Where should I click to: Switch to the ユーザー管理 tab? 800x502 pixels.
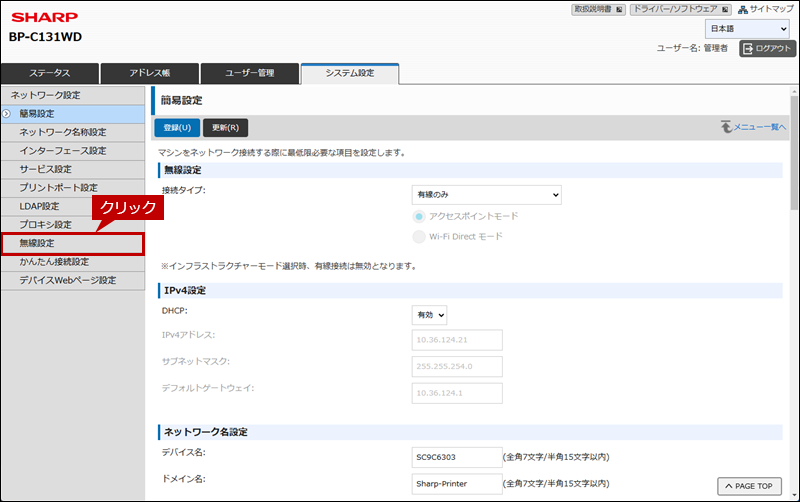pyautogui.click(x=249, y=74)
